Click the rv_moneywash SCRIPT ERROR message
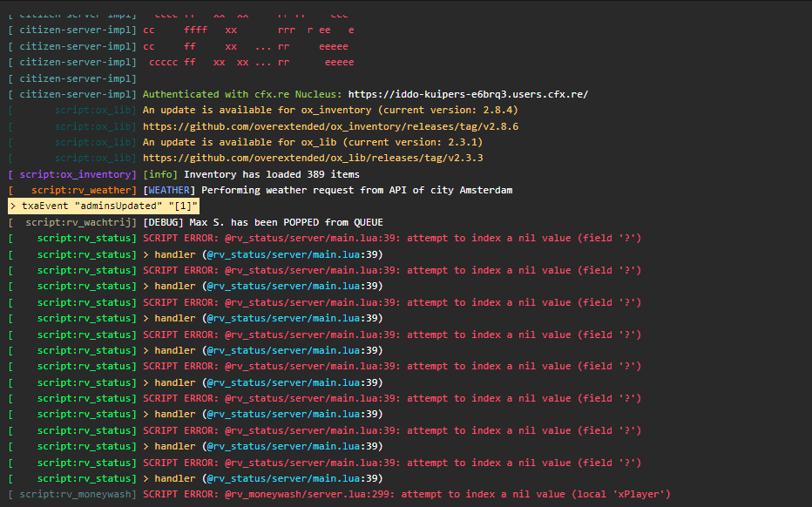This screenshot has width=812, height=507. (x=407, y=495)
